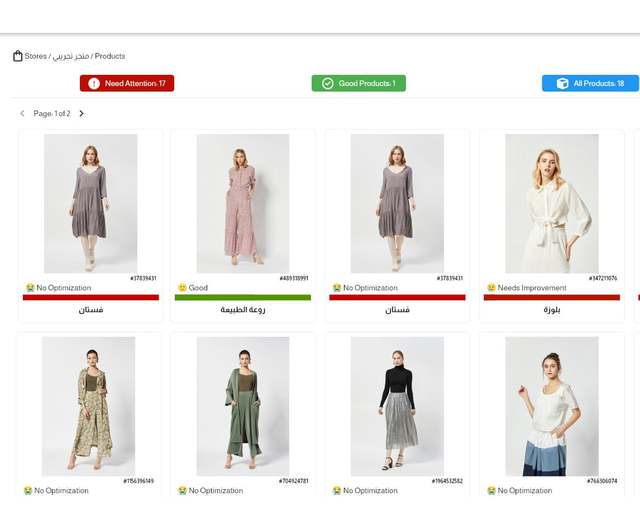Show All Products: 18
Image resolution: width=640 pixels, height=506 pixels.
click(x=590, y=83)
